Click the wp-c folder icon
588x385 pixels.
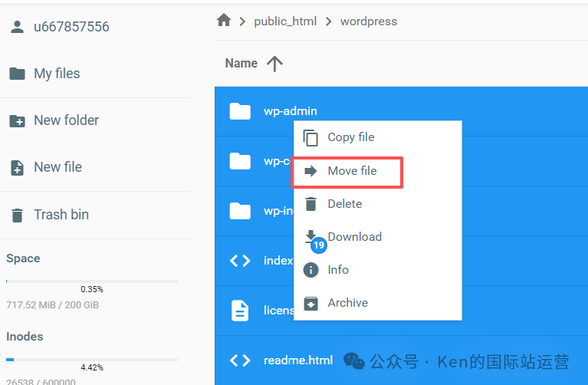(x=240, y=161)
